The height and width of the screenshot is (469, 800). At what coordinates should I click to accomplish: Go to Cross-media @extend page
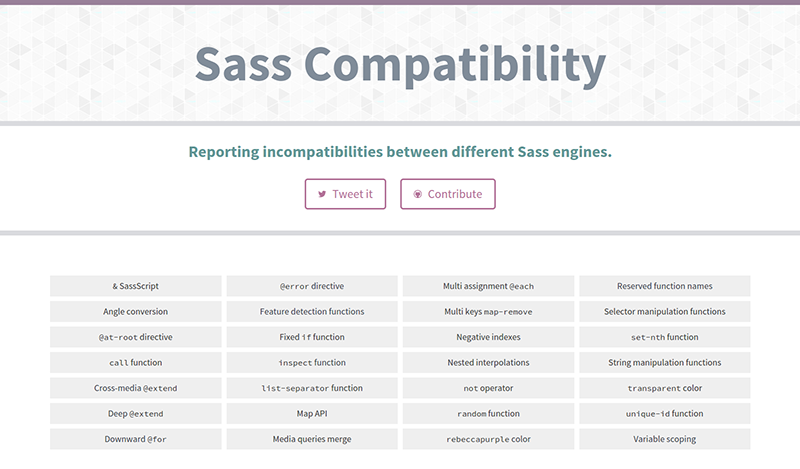point(136,388)
